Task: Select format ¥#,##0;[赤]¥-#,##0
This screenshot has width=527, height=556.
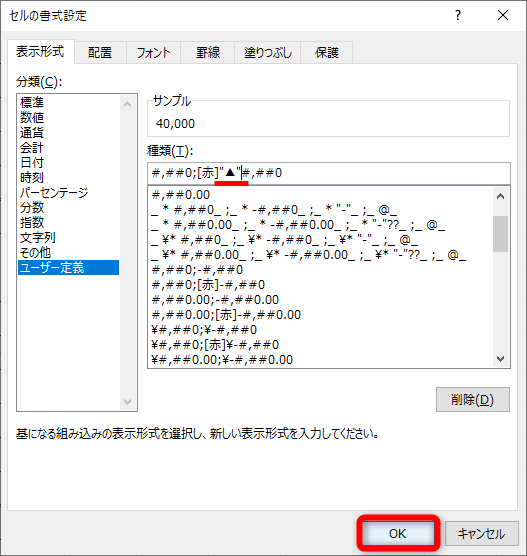Action: tap(320, 345)
